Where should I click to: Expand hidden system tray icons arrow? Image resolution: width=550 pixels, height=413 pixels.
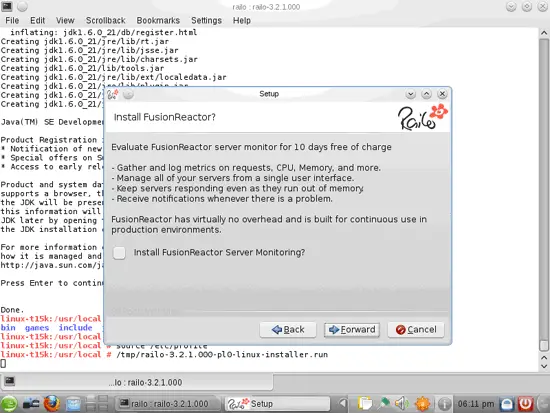[343, 404]
